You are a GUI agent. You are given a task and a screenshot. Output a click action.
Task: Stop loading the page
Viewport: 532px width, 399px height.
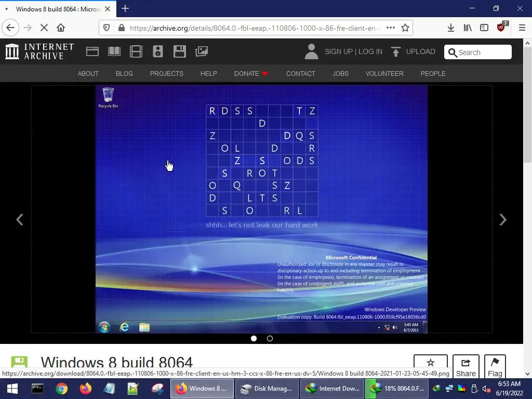(x=44, y=28)
